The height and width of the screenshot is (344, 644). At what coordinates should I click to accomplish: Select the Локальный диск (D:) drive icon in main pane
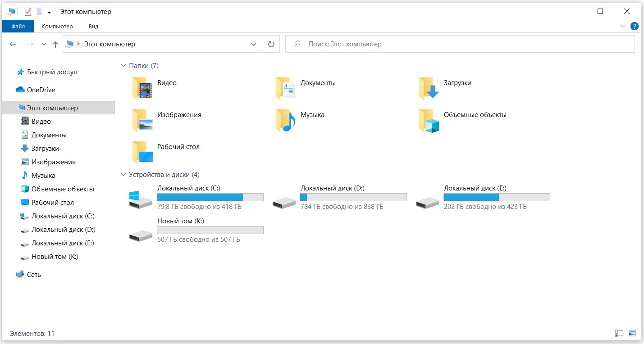pyautogui.click(x=284, y=202)
